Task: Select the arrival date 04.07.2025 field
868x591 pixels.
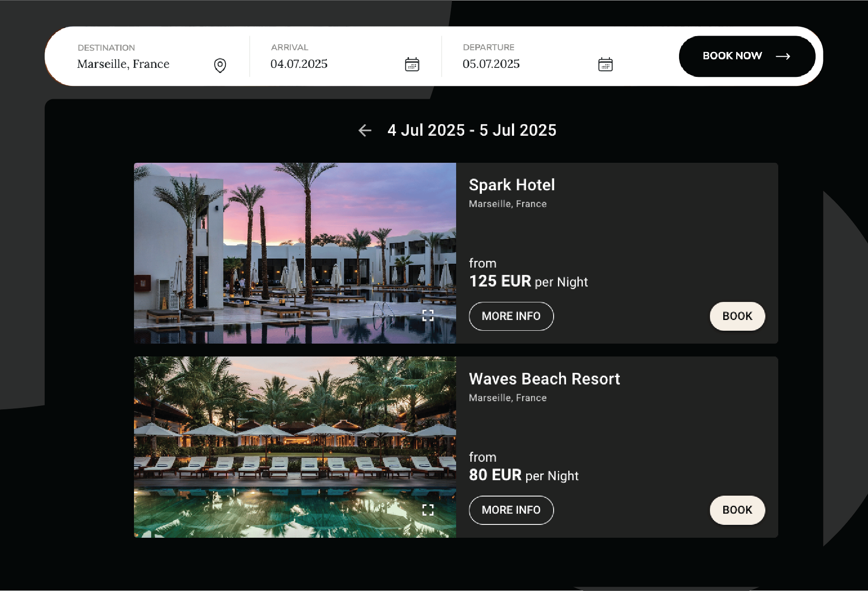Action: coord(345,57)
